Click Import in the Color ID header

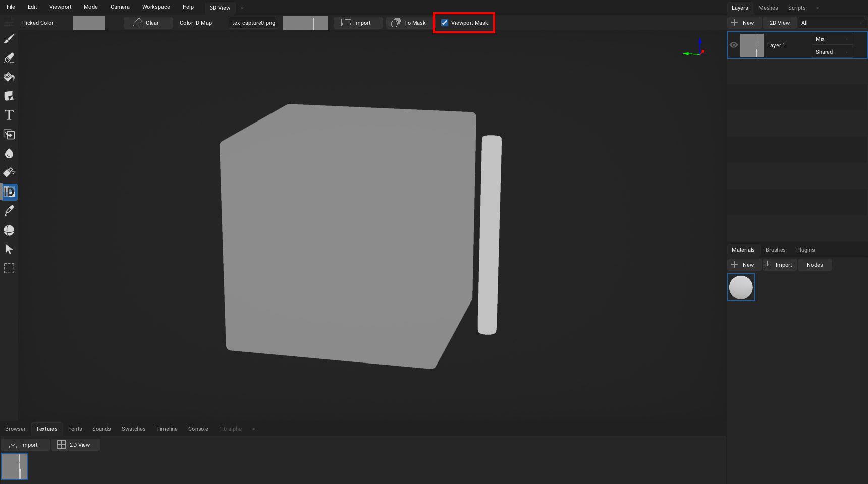358,23
